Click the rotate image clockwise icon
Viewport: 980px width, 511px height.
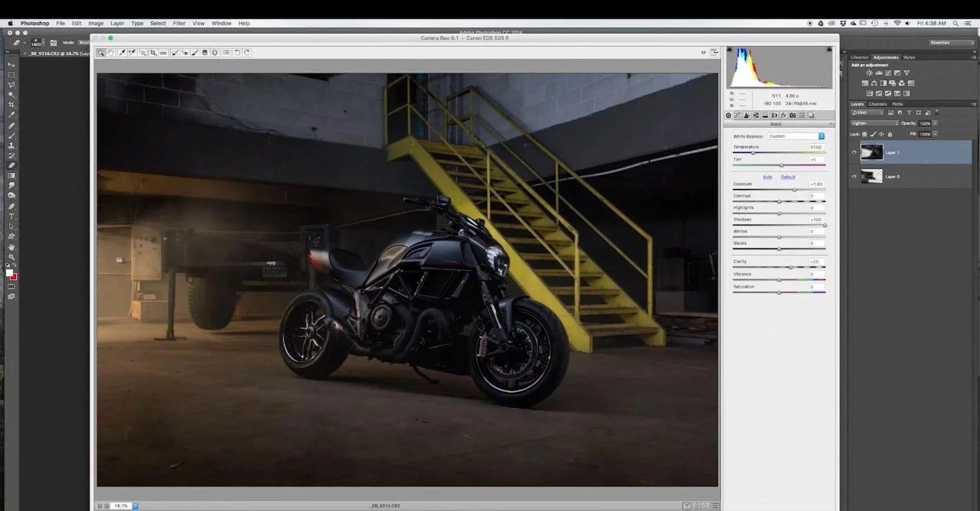[247, 53]
